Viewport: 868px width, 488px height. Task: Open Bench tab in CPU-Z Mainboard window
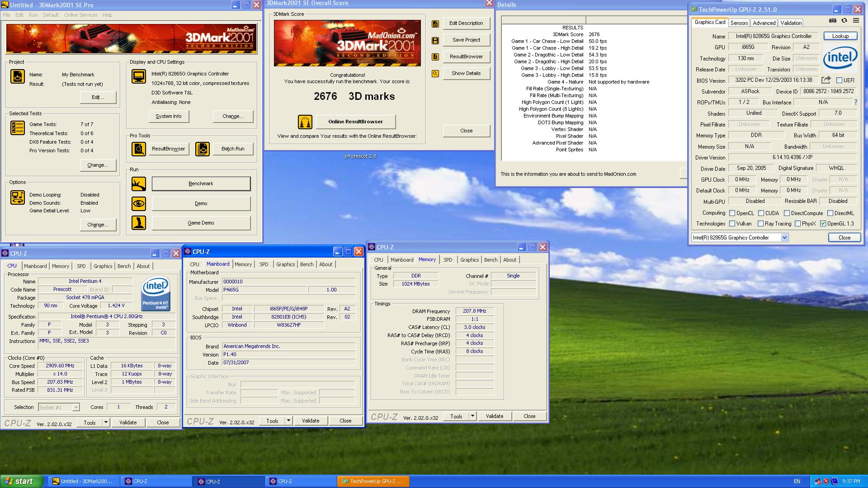307,264
